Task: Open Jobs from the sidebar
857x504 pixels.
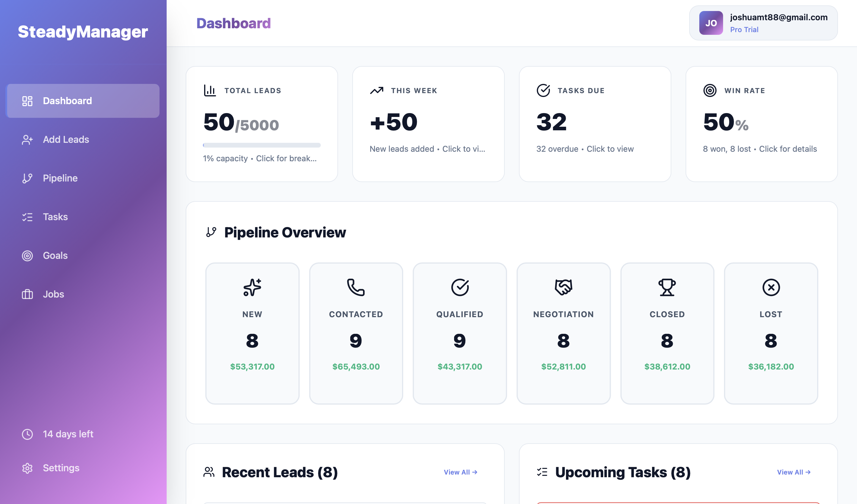Action: [53, 294]
